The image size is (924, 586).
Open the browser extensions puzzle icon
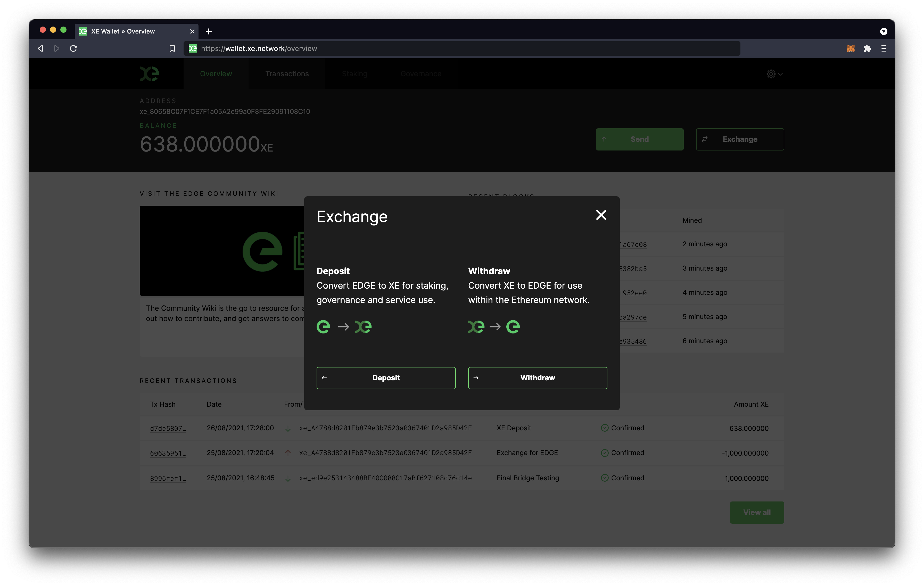(x=867, y=49)
